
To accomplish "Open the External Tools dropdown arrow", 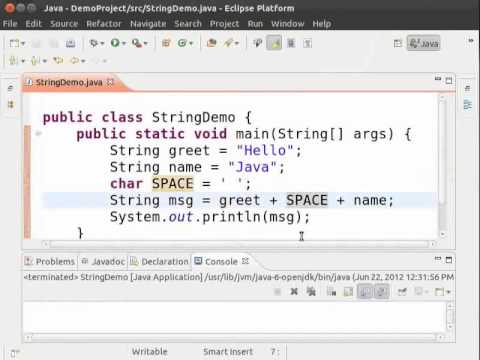I will pyautogui.click(x=146, y=43).
